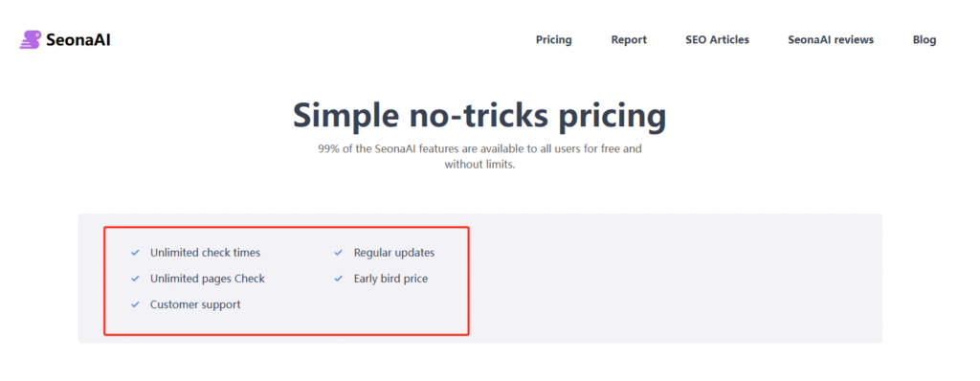980x381 pixels.
Task: Click the Simple no-tricks pricing heading
Action: [x=479, y=117]
